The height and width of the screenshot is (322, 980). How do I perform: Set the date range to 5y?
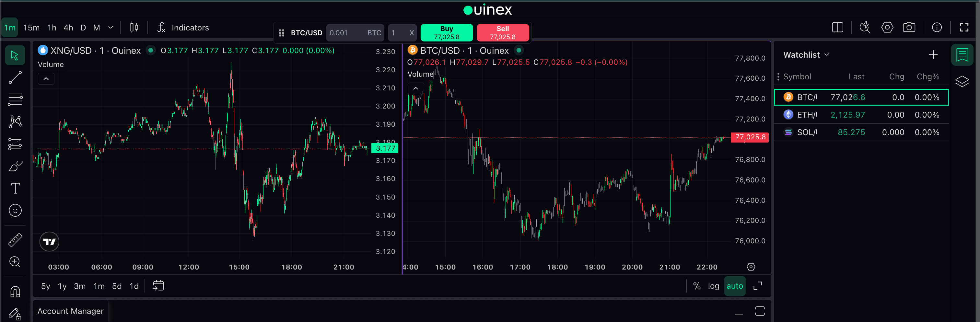pyautogui.click(x=46, y=286)
